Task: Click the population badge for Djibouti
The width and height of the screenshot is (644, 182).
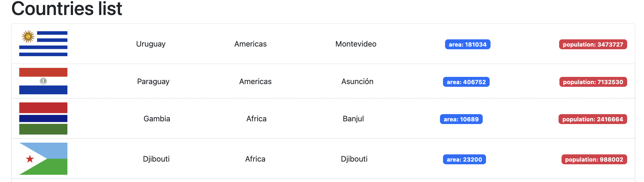Action: (x=593, y=159)
